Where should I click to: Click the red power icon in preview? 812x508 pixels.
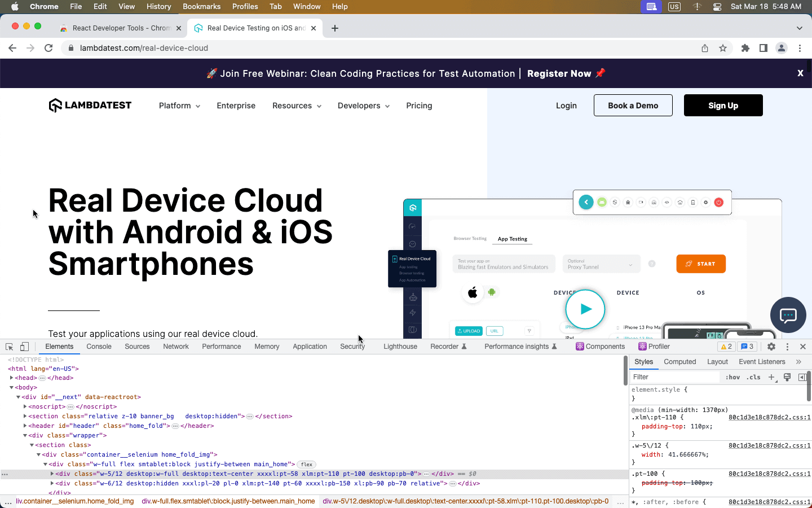coord(719,202)
